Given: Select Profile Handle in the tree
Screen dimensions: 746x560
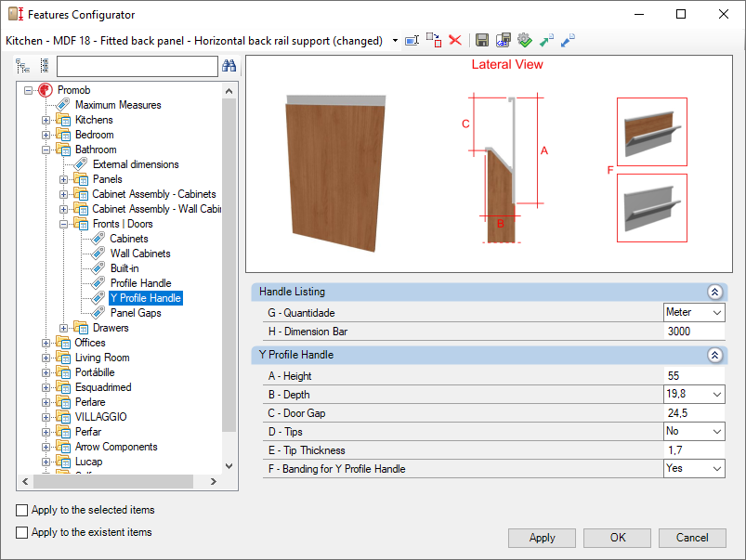Looking at the screenshot, I should pos(140,283).
